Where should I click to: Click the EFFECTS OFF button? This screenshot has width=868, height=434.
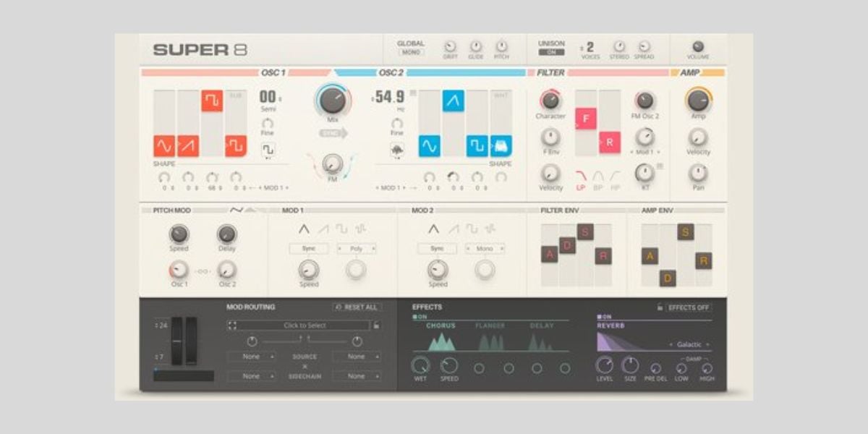689,307
